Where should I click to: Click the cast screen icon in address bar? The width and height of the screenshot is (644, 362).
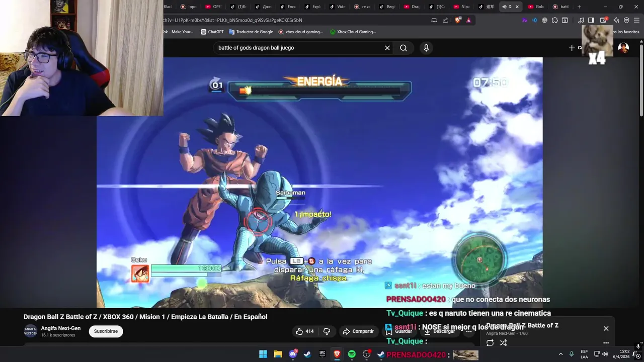pyautogui.click(x=434, y=20)
